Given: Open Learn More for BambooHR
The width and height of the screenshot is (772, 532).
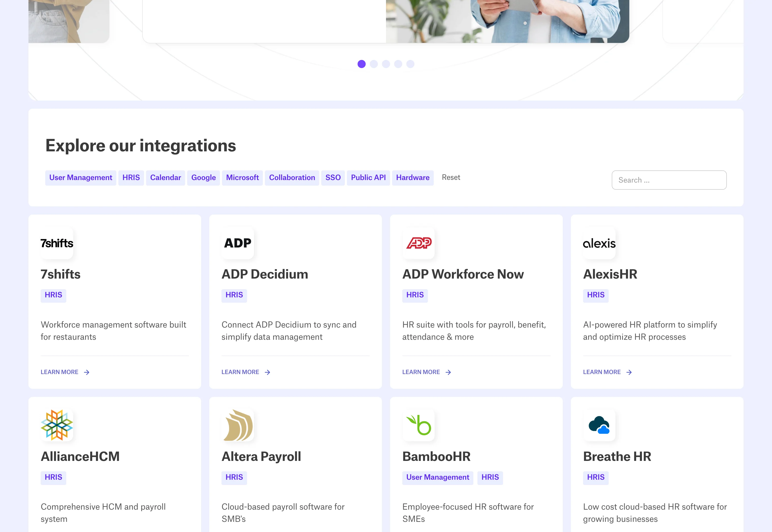Looking at the screenshot, I should point(421,530).
